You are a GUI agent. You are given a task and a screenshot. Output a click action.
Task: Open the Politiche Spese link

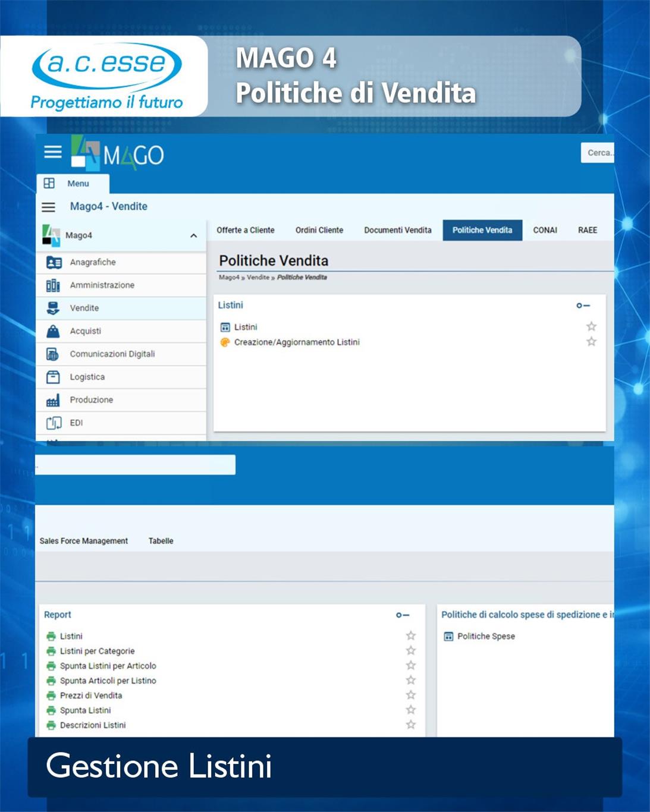coord(485,636)
